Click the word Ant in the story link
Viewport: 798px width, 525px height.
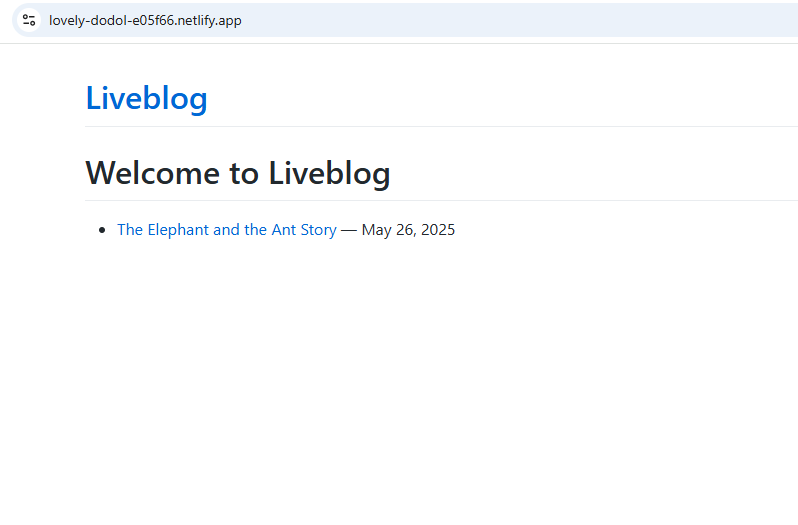(284, 229)
